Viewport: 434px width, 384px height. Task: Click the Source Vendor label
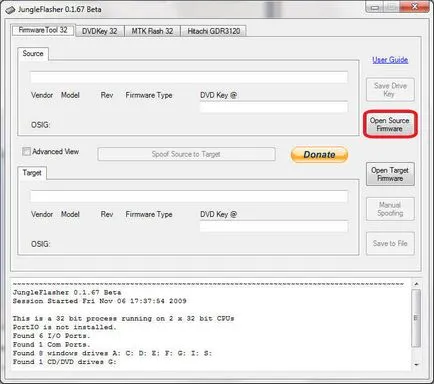(x=42, y=95)
